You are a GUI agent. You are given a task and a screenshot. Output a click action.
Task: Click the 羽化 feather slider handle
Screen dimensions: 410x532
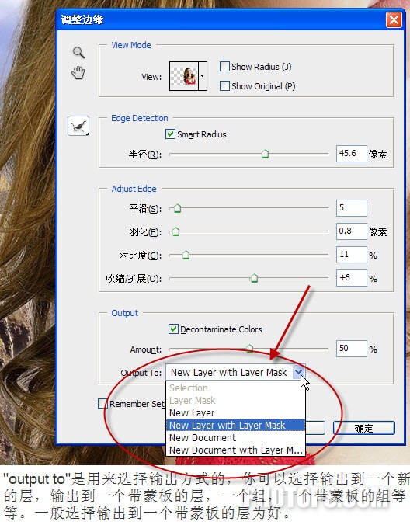tap(175, 231)
